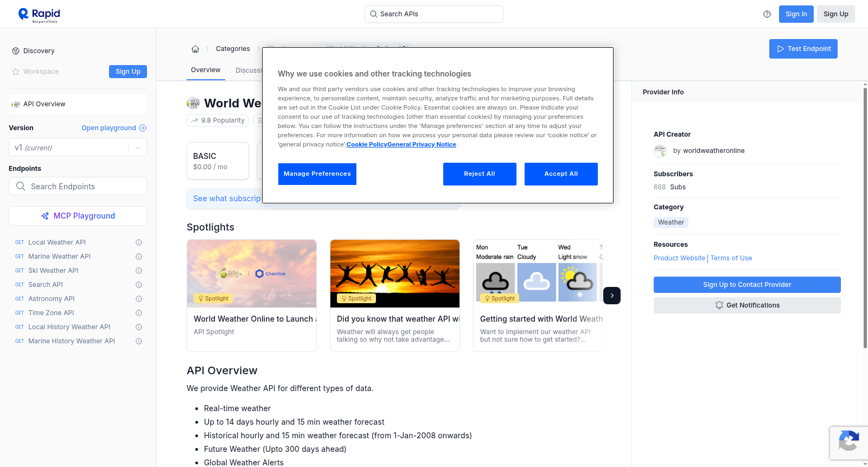Screen dimensions: 868x467
Task: Open the help question mark icon
Action: (x=767, y=14)
